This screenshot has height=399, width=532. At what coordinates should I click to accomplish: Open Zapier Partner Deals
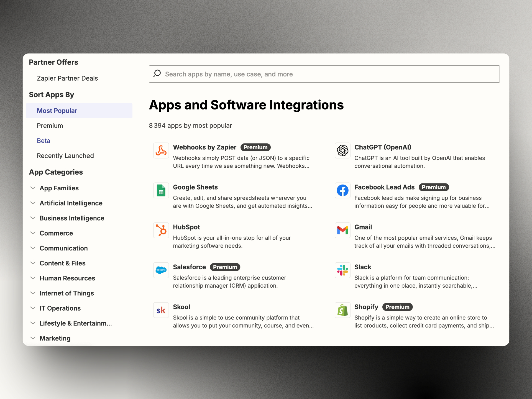point(67,78)
